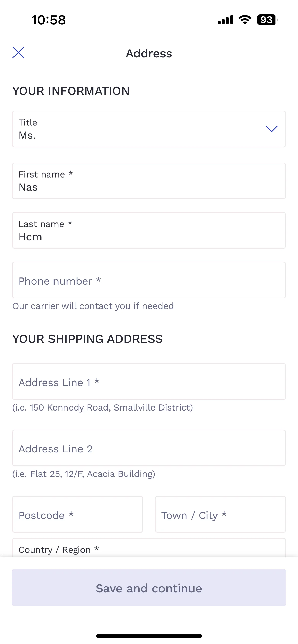Open the Title selector showing Ms.

pyautogui.click(x=149, y=129)
